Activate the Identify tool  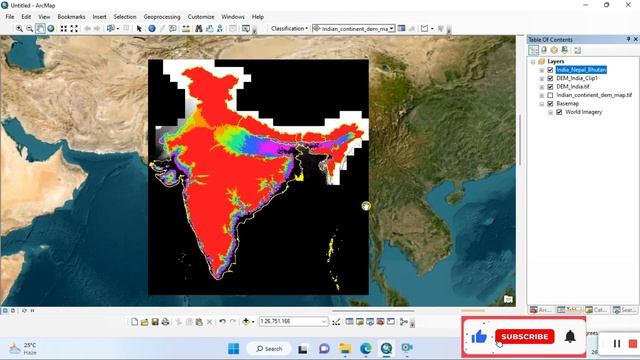pyautogui.click(x=152, y=29)
